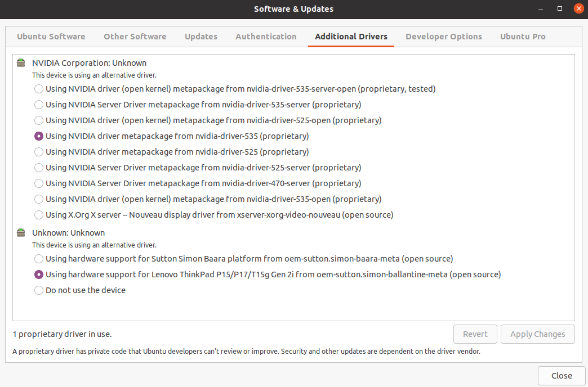Click the 'NVIDIA Corporation: Unknown' heading
Screen dimensions: 588x387
89,63
